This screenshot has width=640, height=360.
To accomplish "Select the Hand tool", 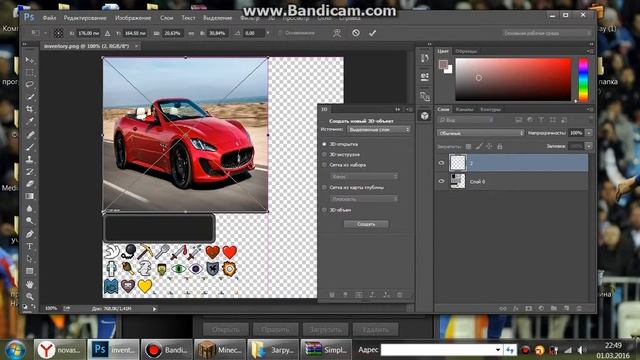I will (29, 284).
